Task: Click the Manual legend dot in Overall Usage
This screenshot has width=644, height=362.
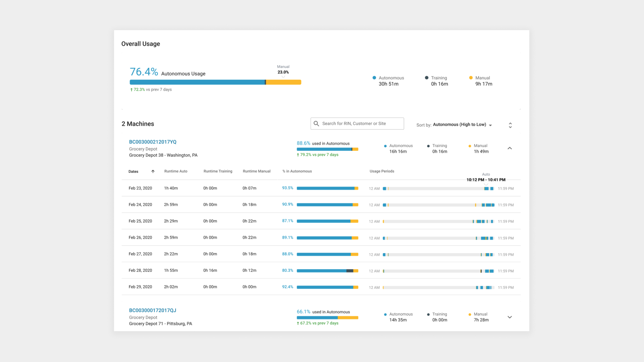Action: click(x=471, y=77)
